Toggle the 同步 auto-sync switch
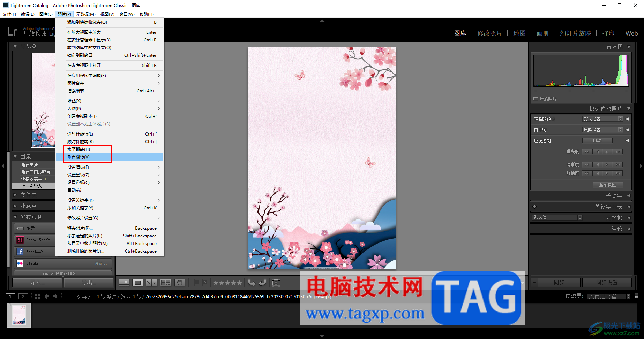The image size is (644, 339). tap(534, 282)
